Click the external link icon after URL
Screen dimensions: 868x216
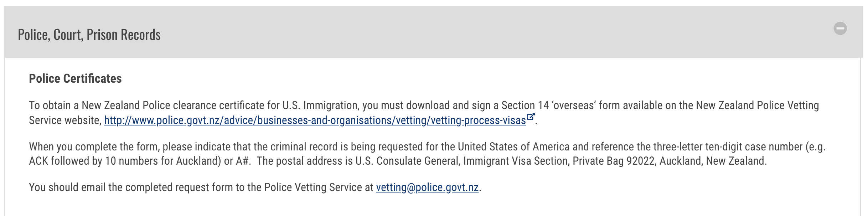(531, 117)
